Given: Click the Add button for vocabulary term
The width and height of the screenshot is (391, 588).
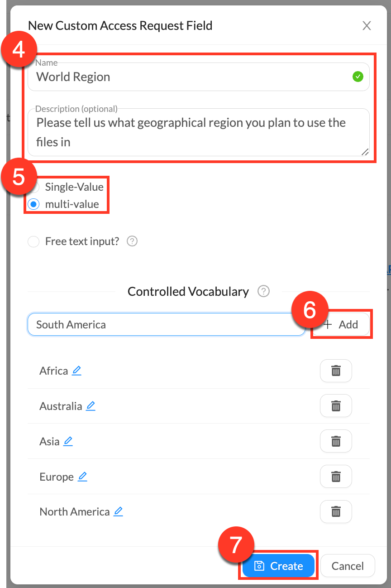Looking at the screenshot, I should tap(342, 324).
